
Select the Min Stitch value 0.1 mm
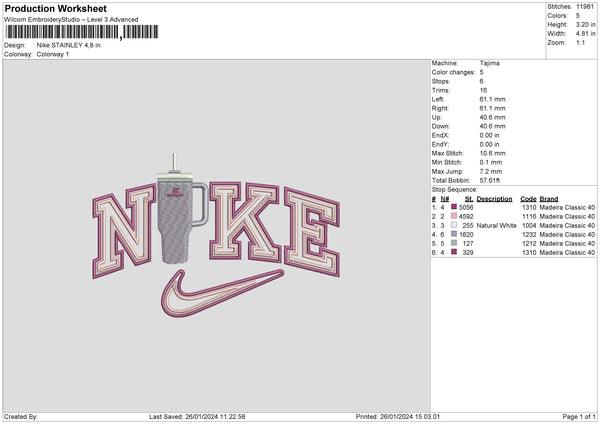coord(491,162)
